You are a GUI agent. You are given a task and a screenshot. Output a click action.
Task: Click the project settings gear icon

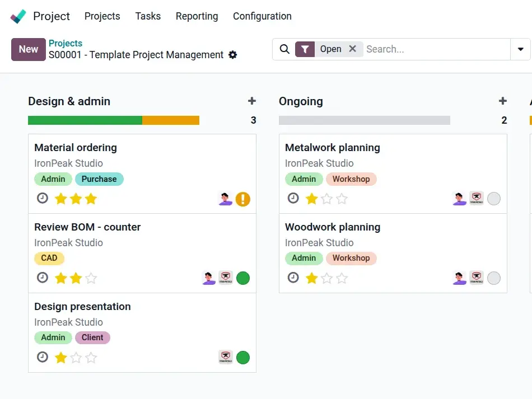pos(233,55)
